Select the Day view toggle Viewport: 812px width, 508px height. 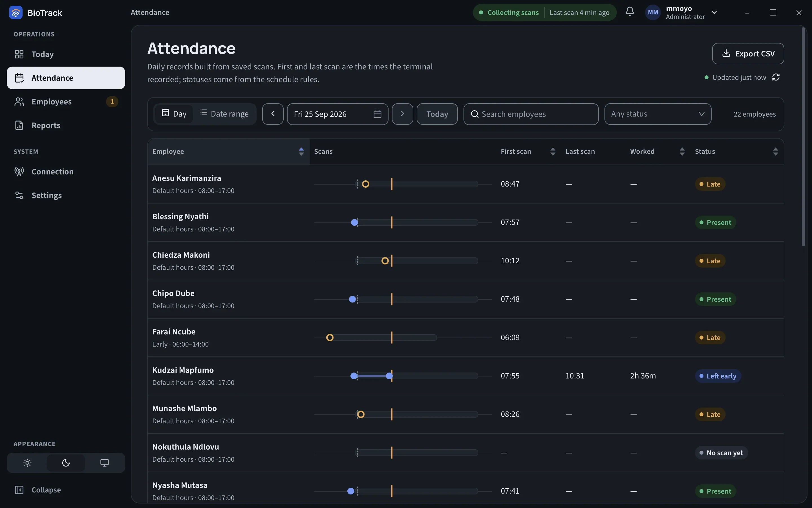pyautogui.click(x=174, y=114)
